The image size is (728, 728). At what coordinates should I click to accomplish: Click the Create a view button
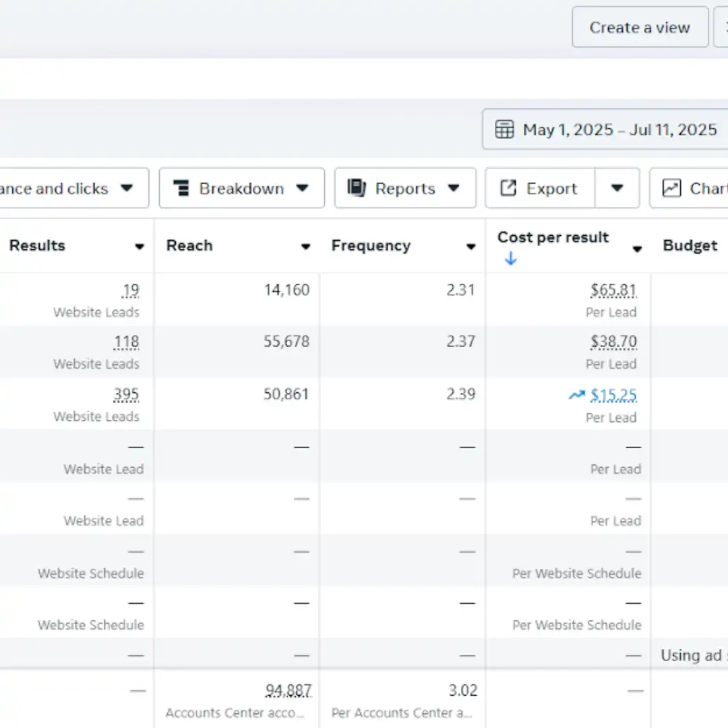click(640, 28)
